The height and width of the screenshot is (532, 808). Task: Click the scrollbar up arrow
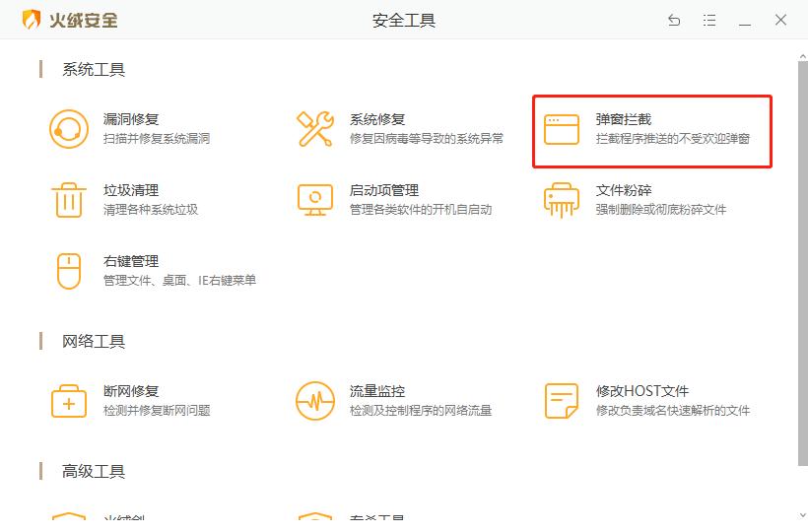[803, 55]
